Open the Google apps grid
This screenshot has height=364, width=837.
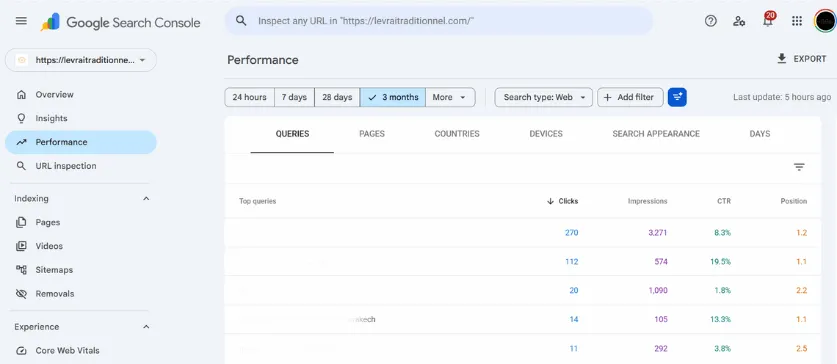click(797, 21)
